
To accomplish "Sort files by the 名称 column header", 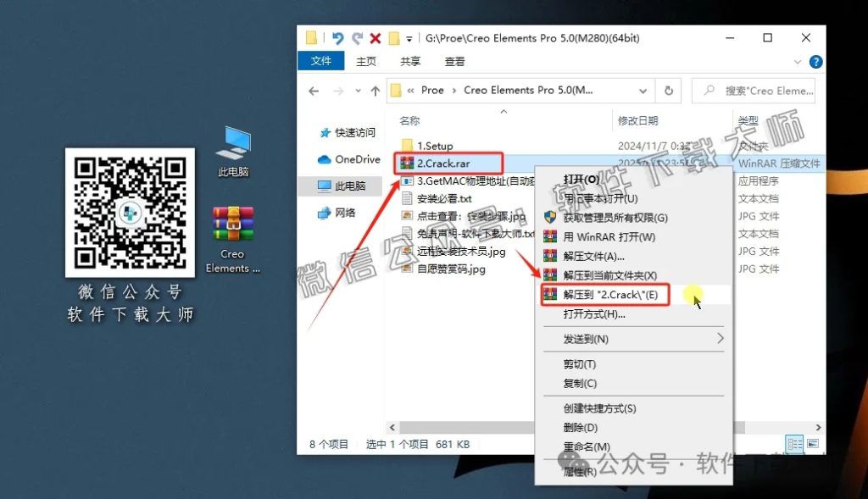I will coord(409,120).
